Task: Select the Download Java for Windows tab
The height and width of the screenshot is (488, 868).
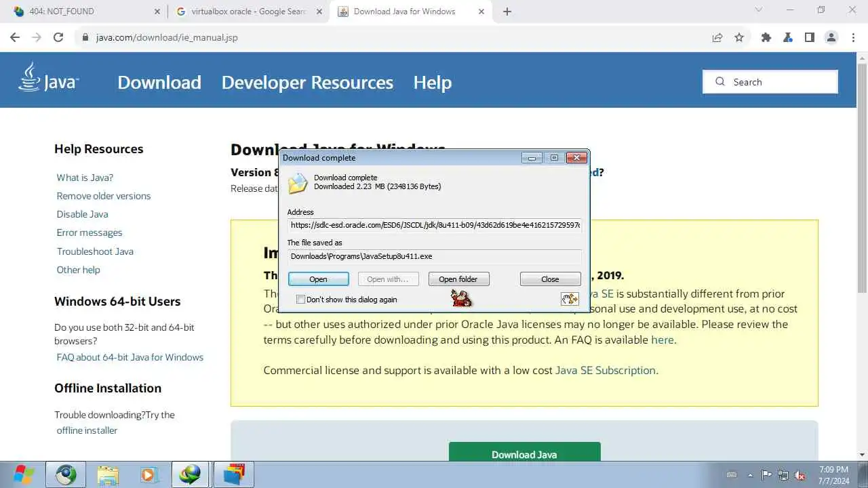Action: point(411,12)
